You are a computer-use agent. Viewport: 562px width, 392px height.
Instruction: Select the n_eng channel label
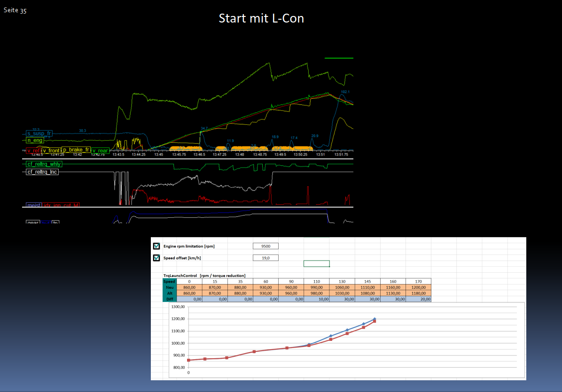pyautogui.click(x=35, y=140)
